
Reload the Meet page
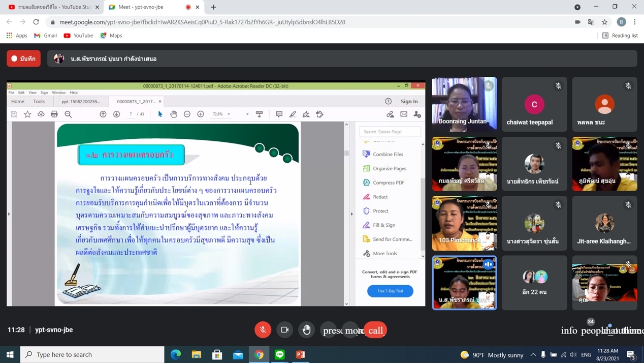(36, 22)
